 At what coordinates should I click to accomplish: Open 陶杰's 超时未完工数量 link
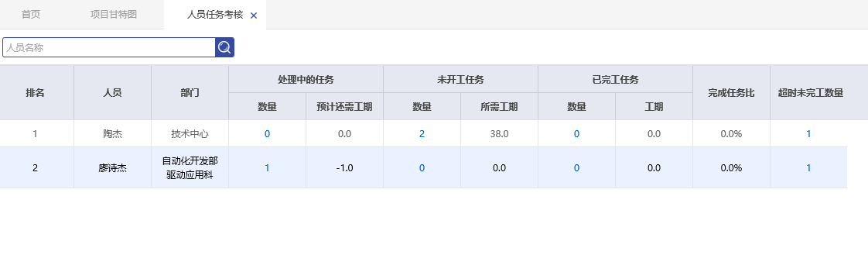808,133
